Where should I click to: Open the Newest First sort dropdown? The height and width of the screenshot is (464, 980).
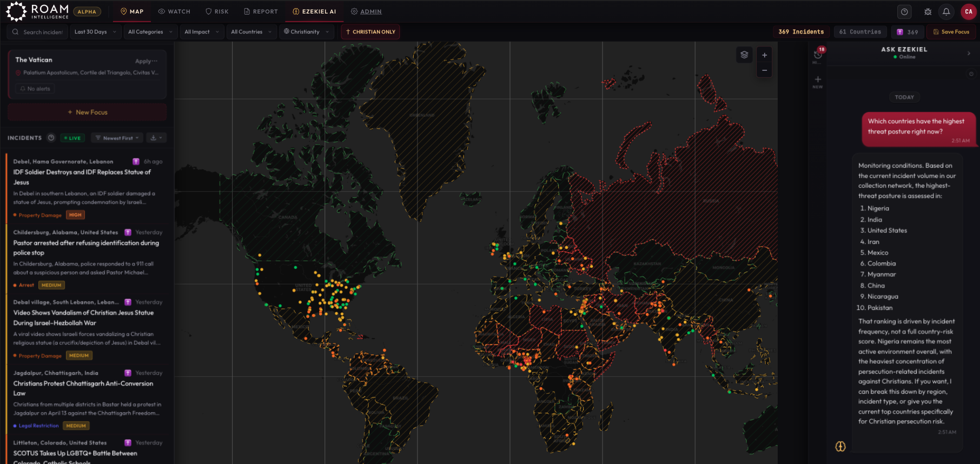coord(117,138)
